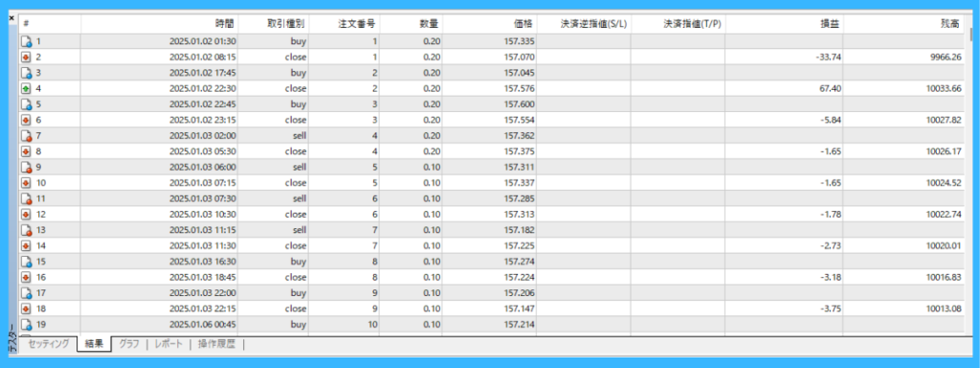The image size is (980, 368).
Task: Select the buy icon in row 17
Action: [x=26, y=293]
